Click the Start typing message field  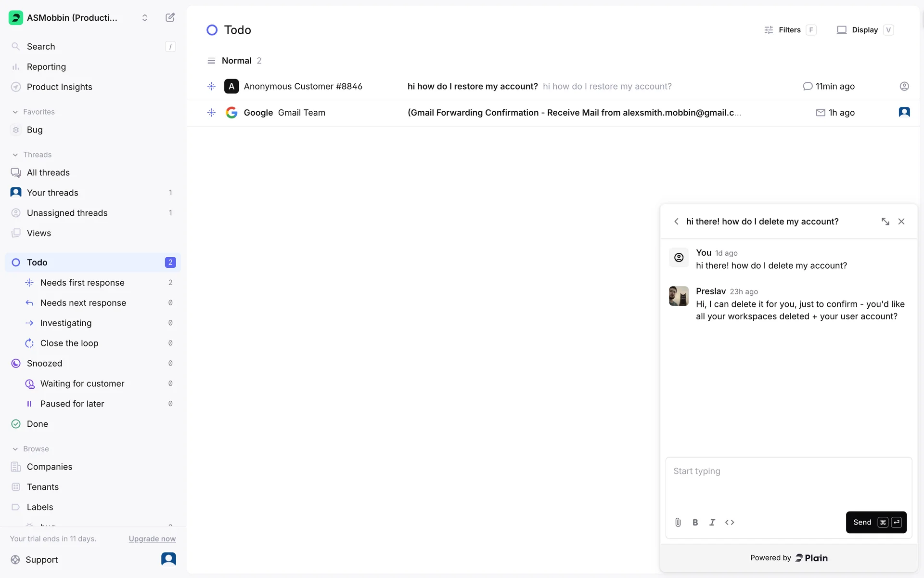[788, 482]
